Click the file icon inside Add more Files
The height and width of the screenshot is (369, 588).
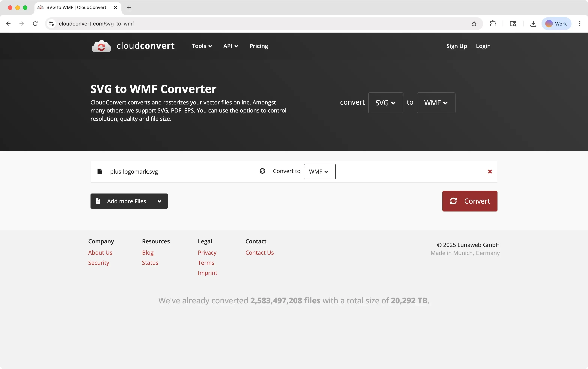click(x=98, y=201)
